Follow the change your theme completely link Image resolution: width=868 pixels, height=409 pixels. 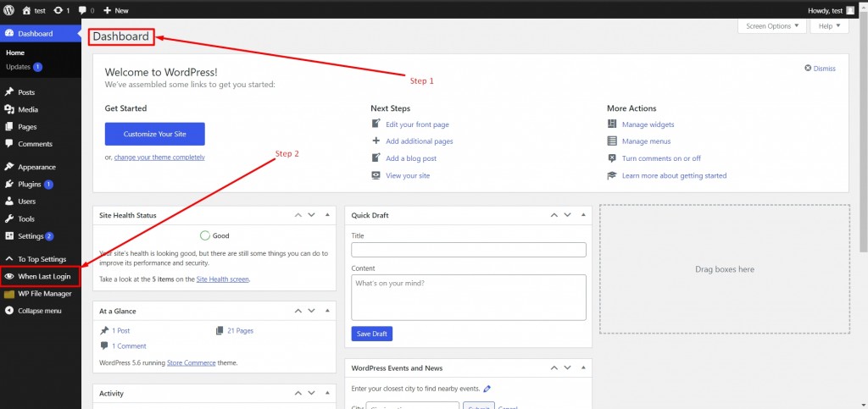click(x=159, y=157)
